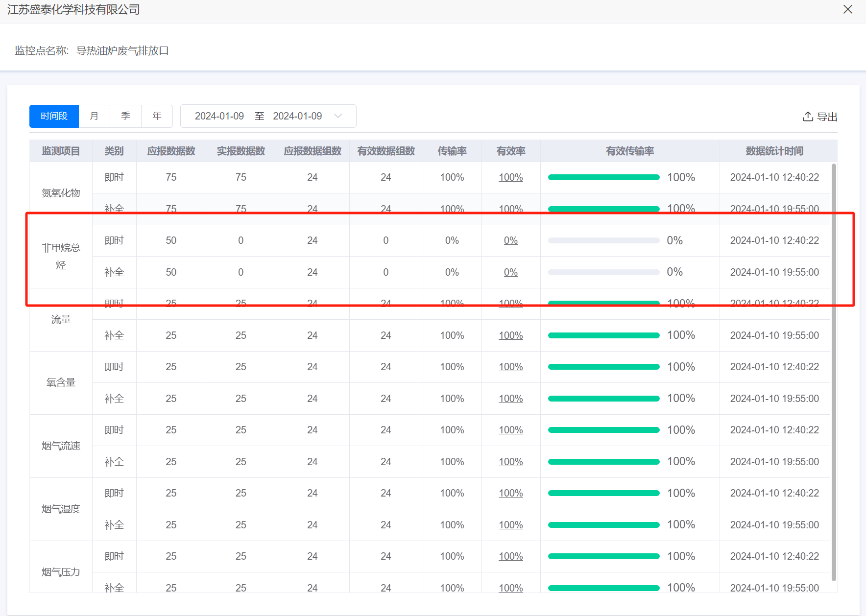Click the 江苏盛泰化学科技有限公司 title

[x=73, y=9]
